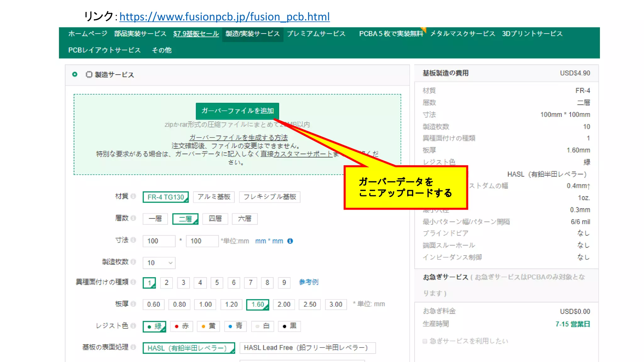This screenshot has width=644, height=362.
Task: Choose 二層 layer count
Action: click(185, 219)
